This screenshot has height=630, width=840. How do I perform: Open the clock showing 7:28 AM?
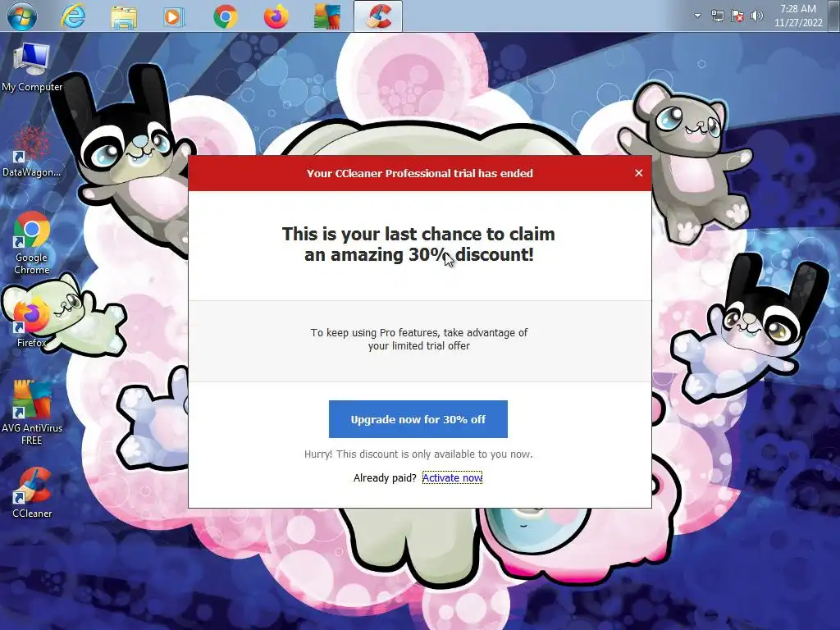click(798, 16)
